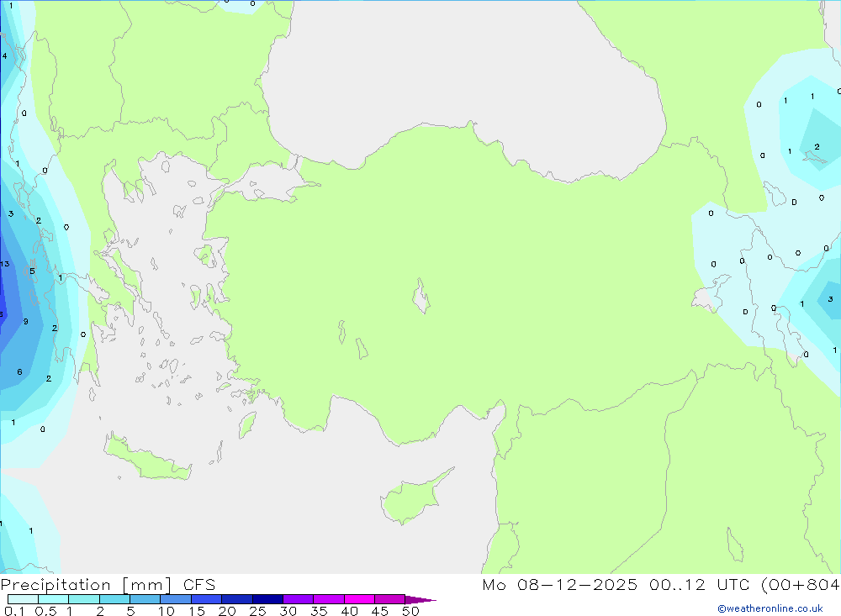The width and height of the screenshot is (841, 616).
Task: Click the 5–10 mm legend color swatch
Action: 145,599
